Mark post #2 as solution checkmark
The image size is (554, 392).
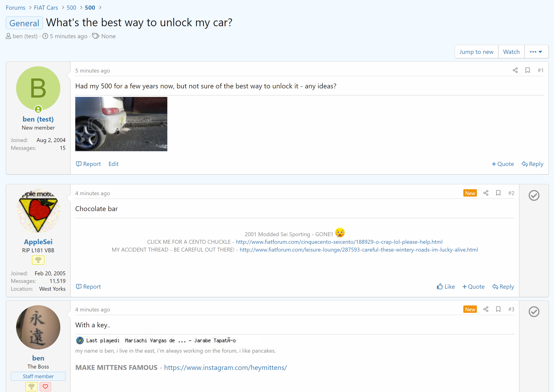coord(534,195)
